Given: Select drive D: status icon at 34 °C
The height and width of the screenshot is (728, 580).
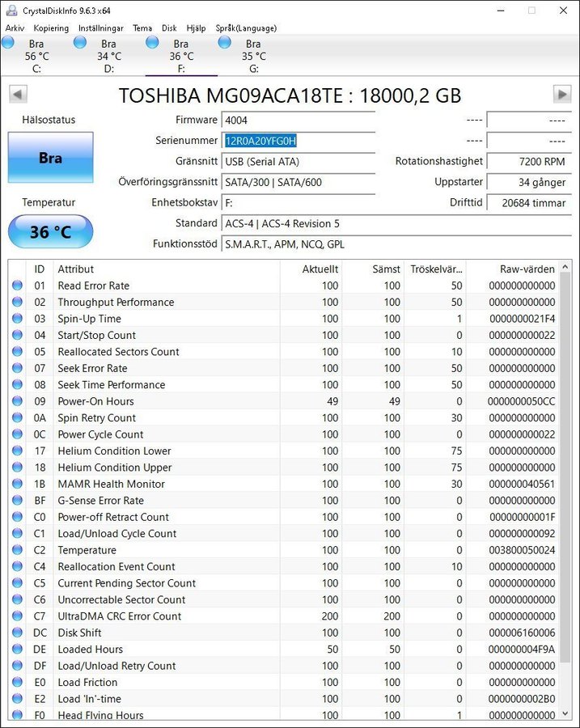Looking at the screenshot, I should coord(80,43).
